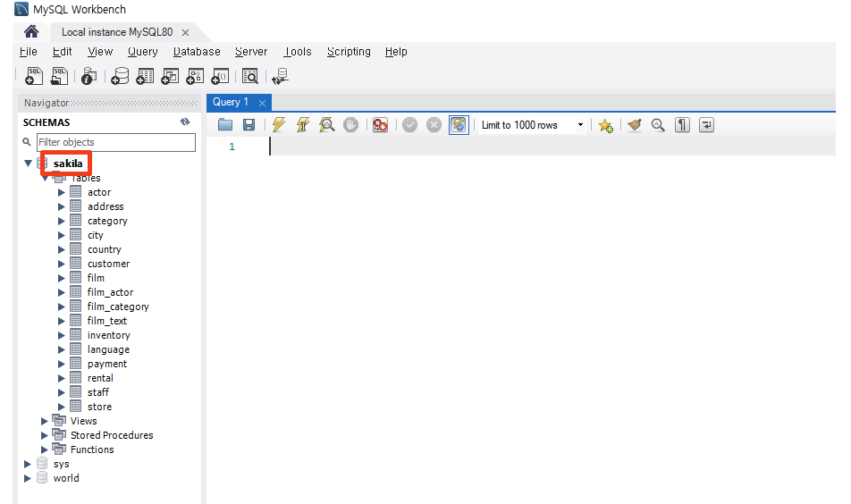Collapse the sakila schema
The height and width of the screenshot is (504, 851).
tap(28, 163)
